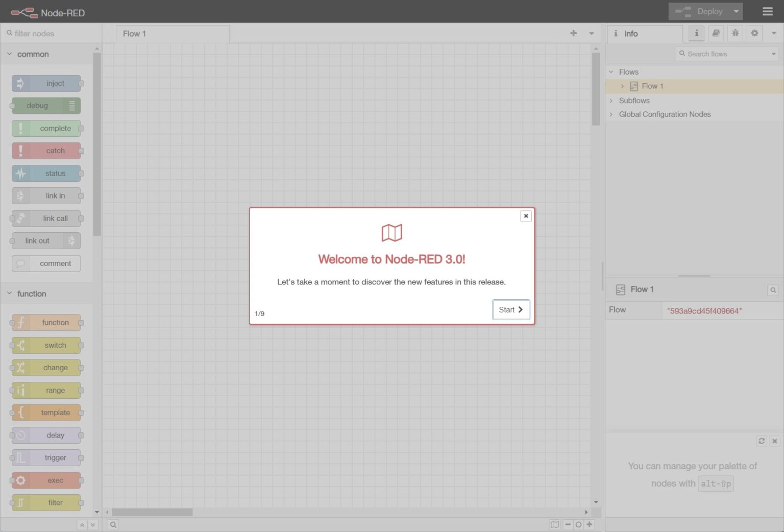Select the switch node in the palette

(46, 345)
